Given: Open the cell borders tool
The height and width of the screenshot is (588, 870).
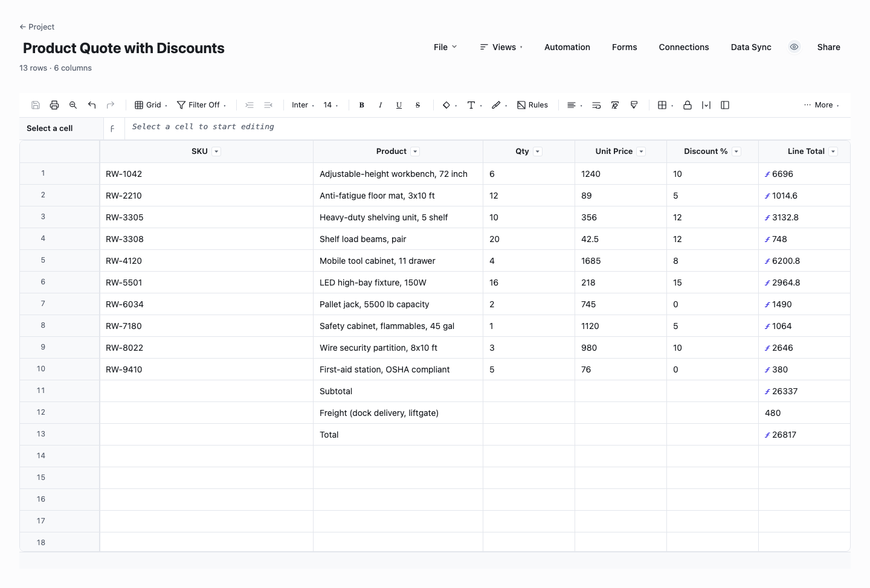Looking at the screenshot, I should (665, 105).
